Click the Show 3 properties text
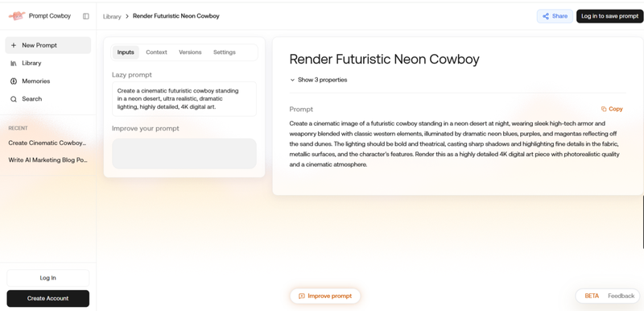This screenshot has width=644, height=311. coord(323,80)
